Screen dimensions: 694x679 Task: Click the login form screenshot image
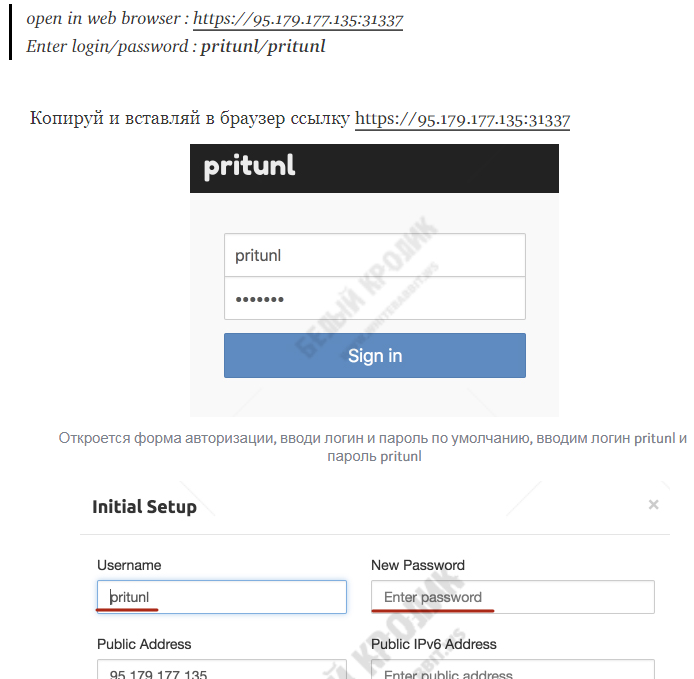tap(374, 280)
